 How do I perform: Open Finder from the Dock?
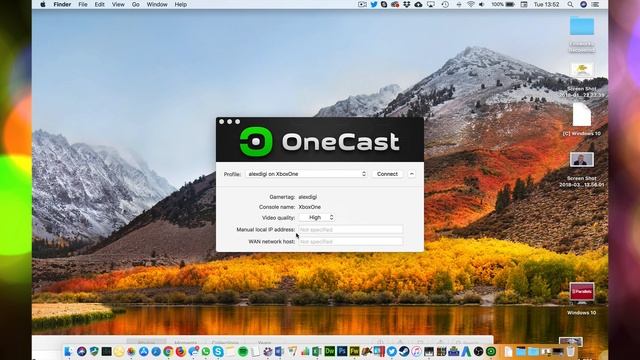[68, 351]
